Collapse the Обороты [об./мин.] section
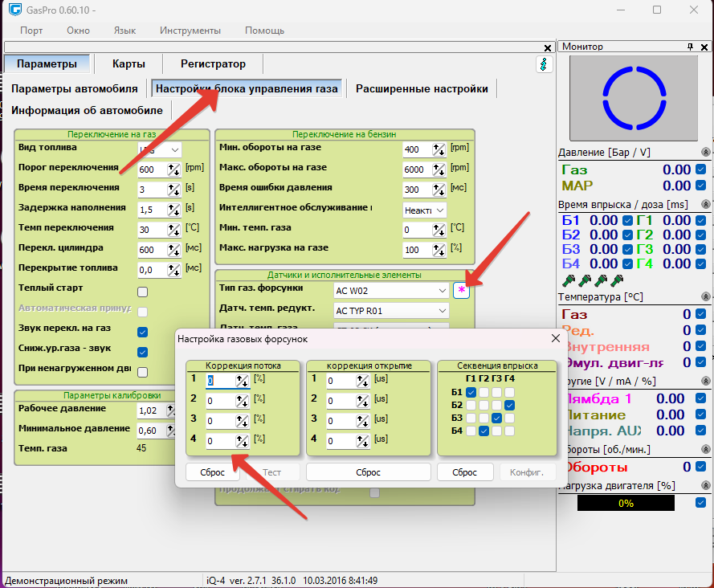This screenshot has width=714, height=588. pos(705,449)
